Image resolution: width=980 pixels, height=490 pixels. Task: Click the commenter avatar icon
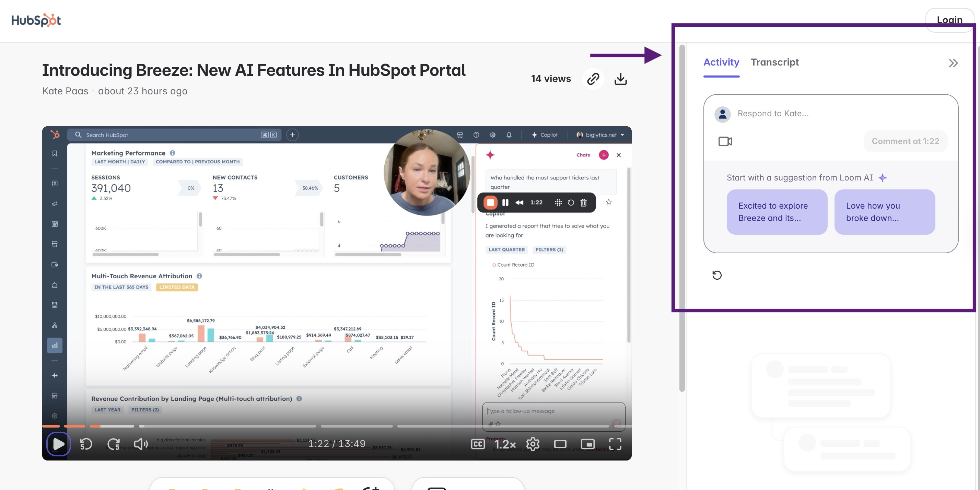tap(722, 114)
